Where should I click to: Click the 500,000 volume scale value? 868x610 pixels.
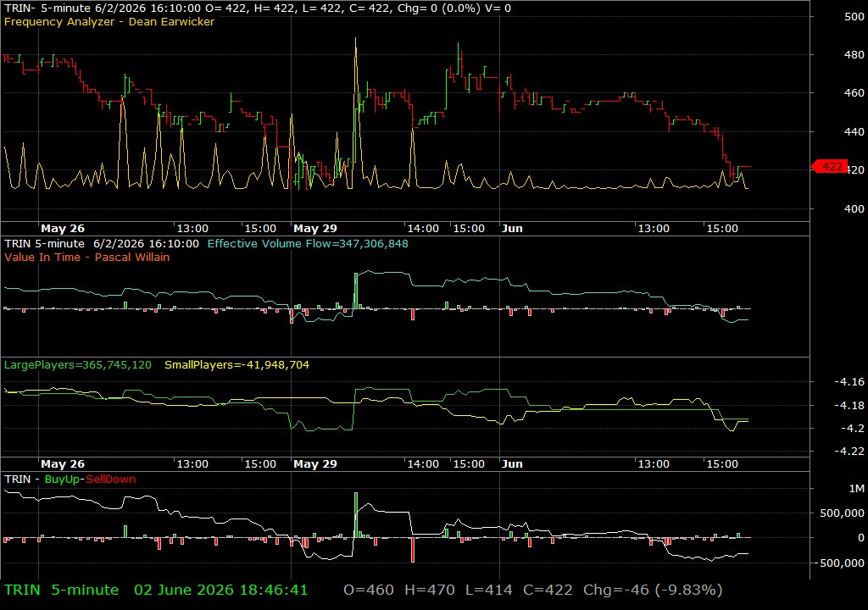click(x=842, y=513)
